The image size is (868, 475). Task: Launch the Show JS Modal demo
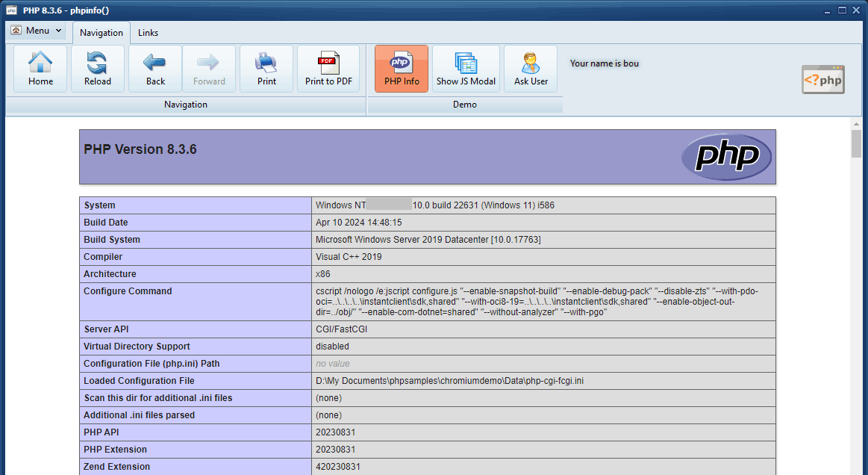(466, 69)
